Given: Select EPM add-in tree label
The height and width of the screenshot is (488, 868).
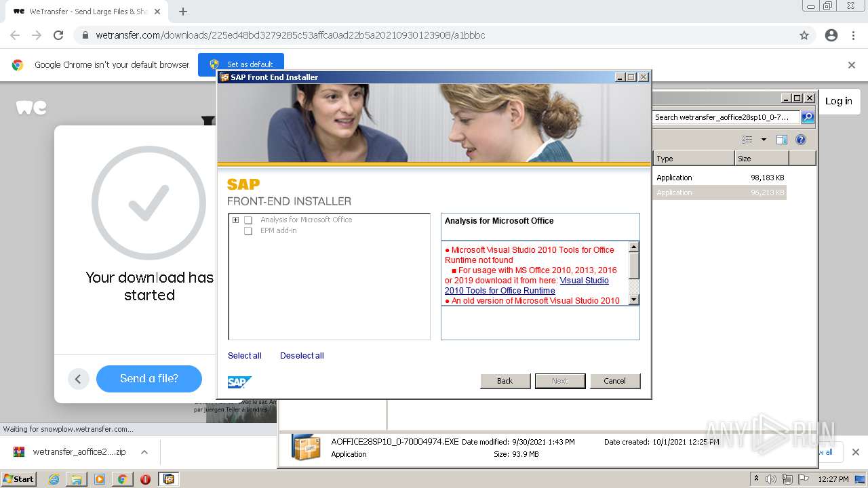Looking at the screenshot, I should coord(279,231).
